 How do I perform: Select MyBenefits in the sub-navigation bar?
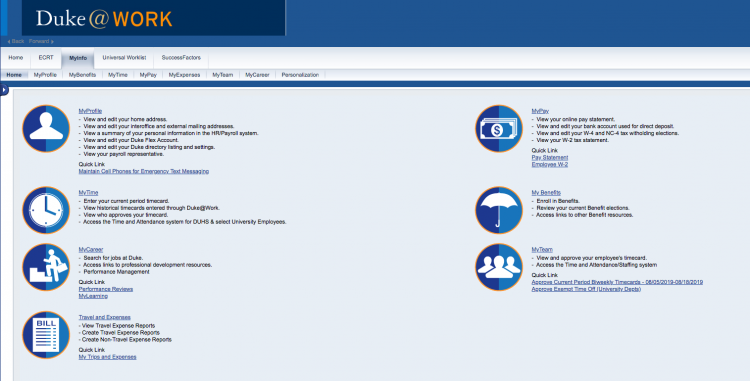coord(82,75)
